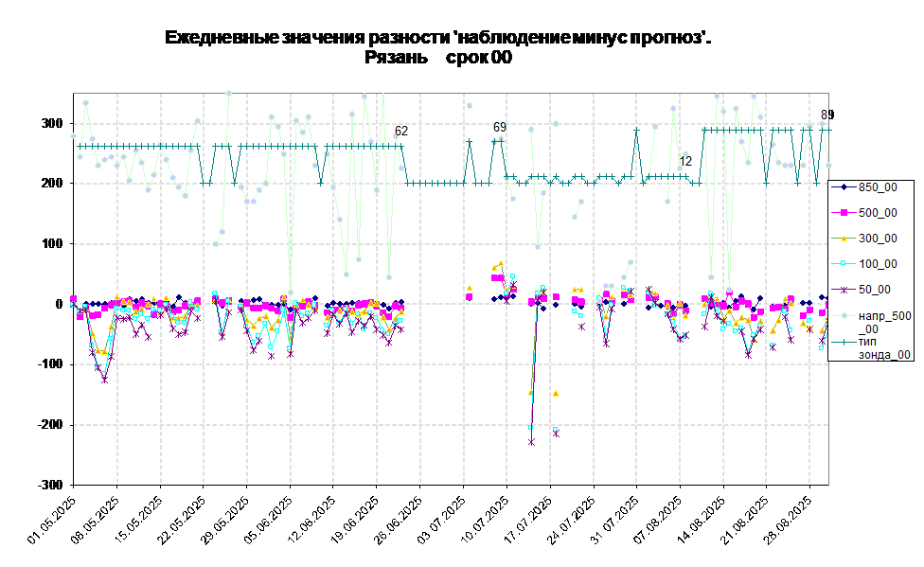This screenshot has height=567, width=924.
Task: Select the magenta square 500_00 legend marker
Action: tap(843, 213)
